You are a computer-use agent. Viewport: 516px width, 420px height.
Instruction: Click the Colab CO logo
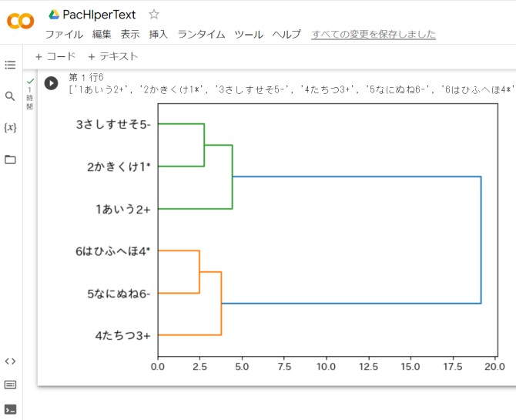pyautogui.click(x=20, y=22)
